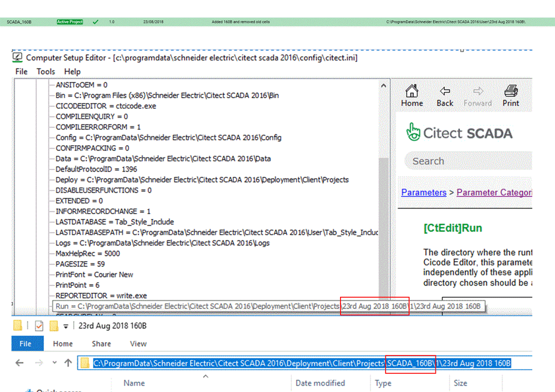Open the File menu in Setup Editor
The width and height of the screenshot is (555, 392).
tap(21, 72)
